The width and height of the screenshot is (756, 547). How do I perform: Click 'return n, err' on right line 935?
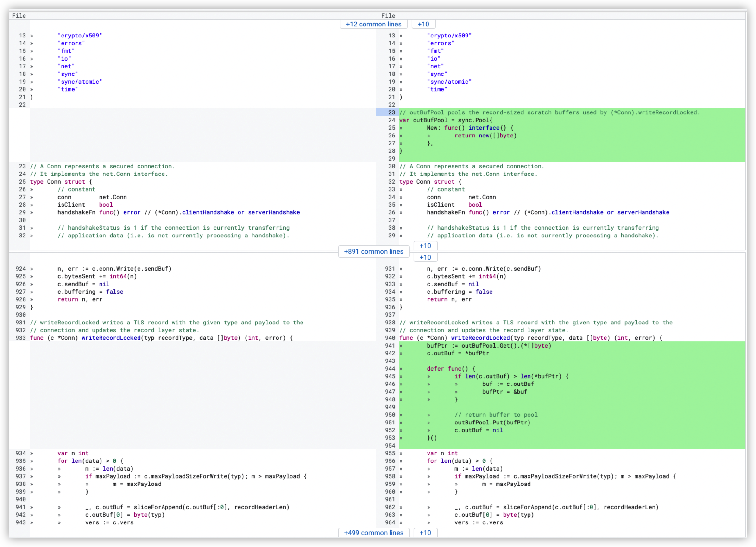449,299
